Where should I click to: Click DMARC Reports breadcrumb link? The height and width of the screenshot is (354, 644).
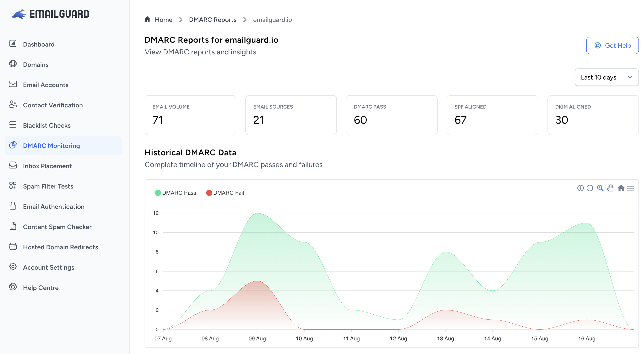coord(213,20)
